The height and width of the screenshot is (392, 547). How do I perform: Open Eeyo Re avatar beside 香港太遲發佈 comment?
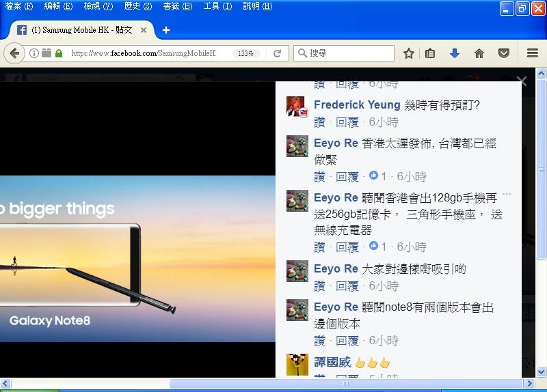point(297,145)
